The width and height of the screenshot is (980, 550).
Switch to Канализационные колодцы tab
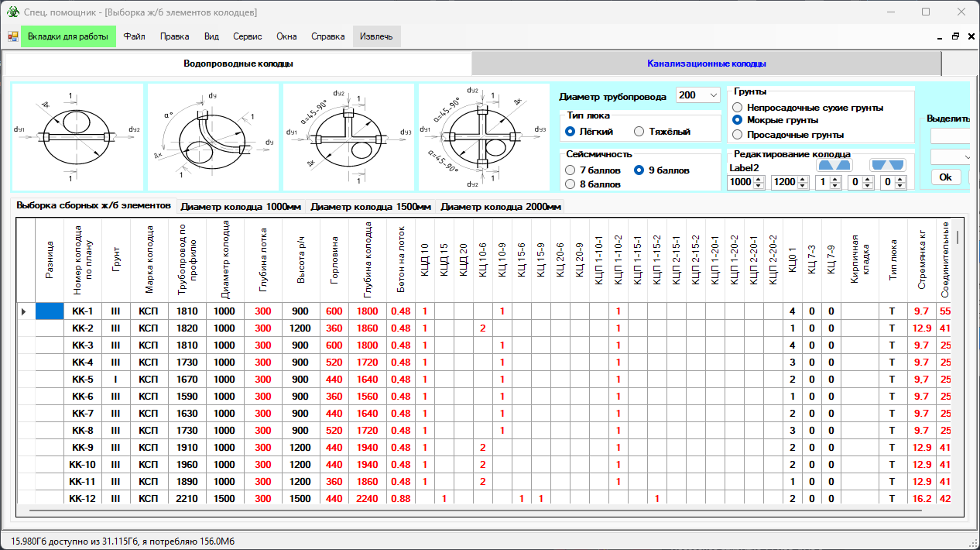coord(706,64)
